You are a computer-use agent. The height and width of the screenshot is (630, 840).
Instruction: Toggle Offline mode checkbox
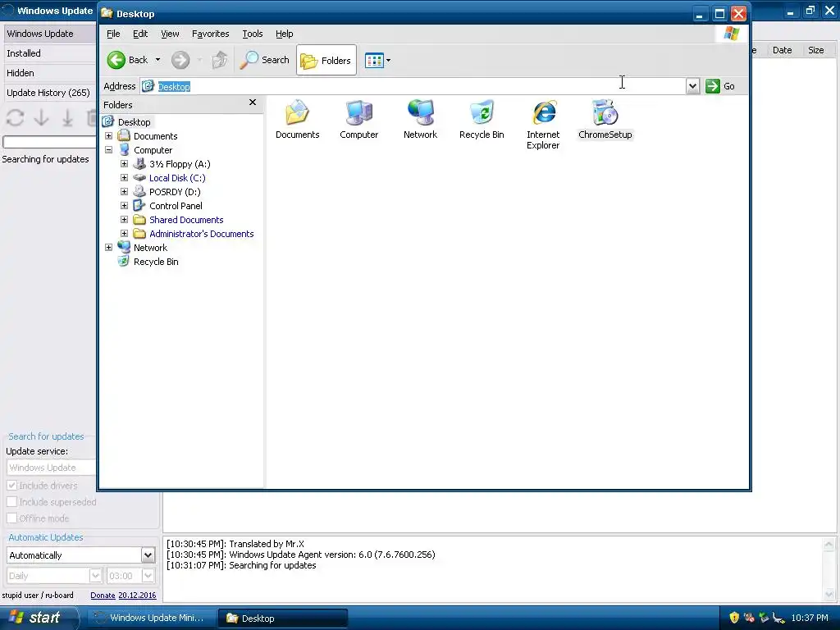point(11,518)
